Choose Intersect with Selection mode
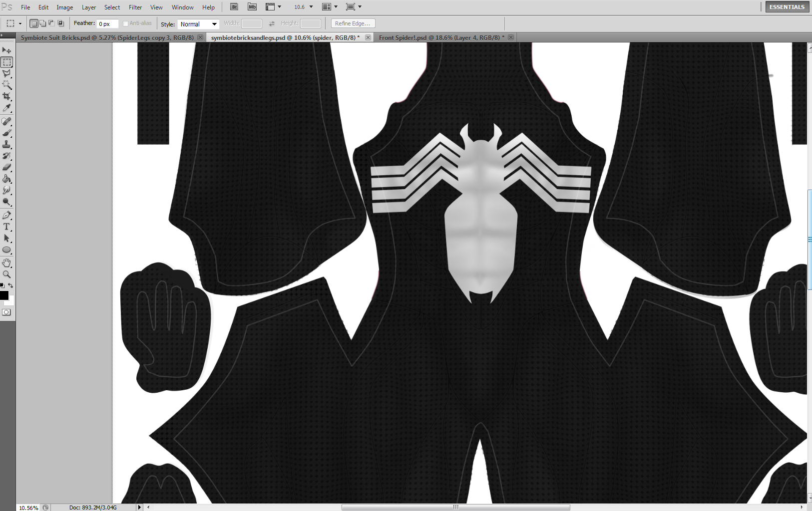 pos(60,23)
